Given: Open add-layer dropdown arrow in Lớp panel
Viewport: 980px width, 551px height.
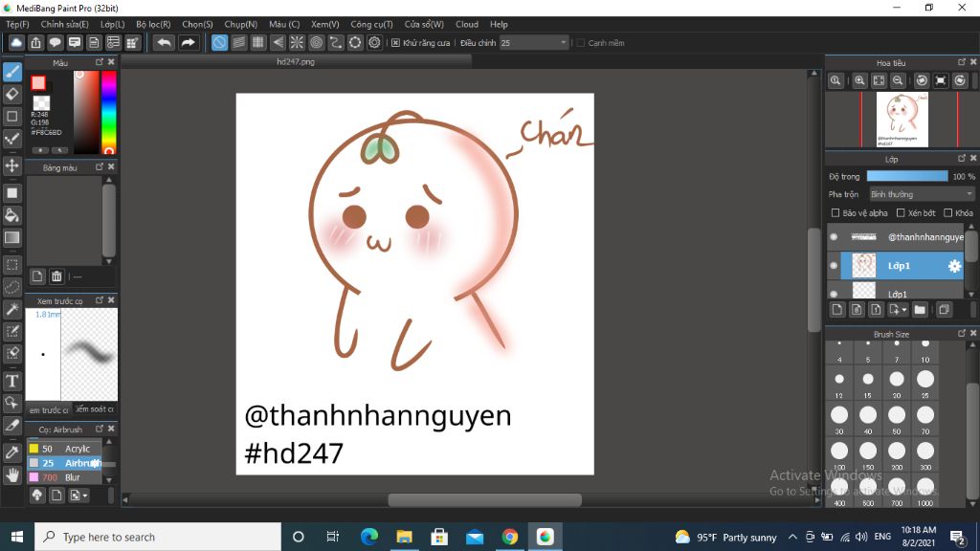Looking at the screenshot, I should tap(904, 310).
